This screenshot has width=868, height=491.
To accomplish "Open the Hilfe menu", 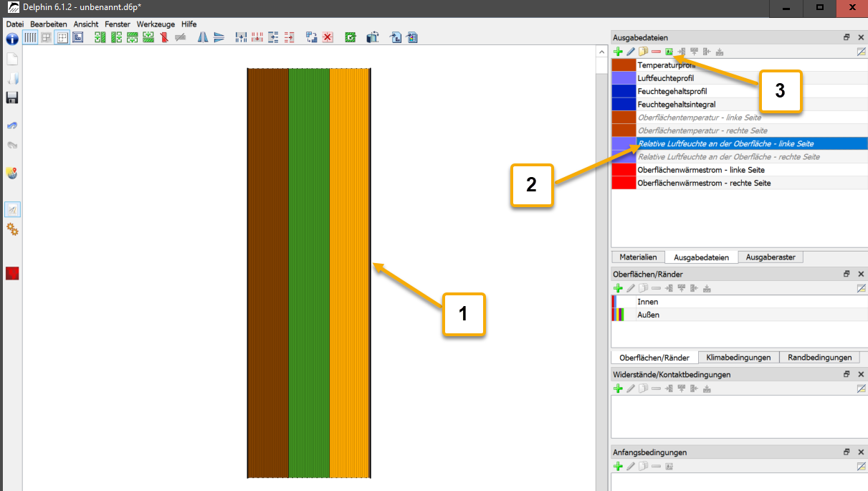I will [x=189, y=24].
